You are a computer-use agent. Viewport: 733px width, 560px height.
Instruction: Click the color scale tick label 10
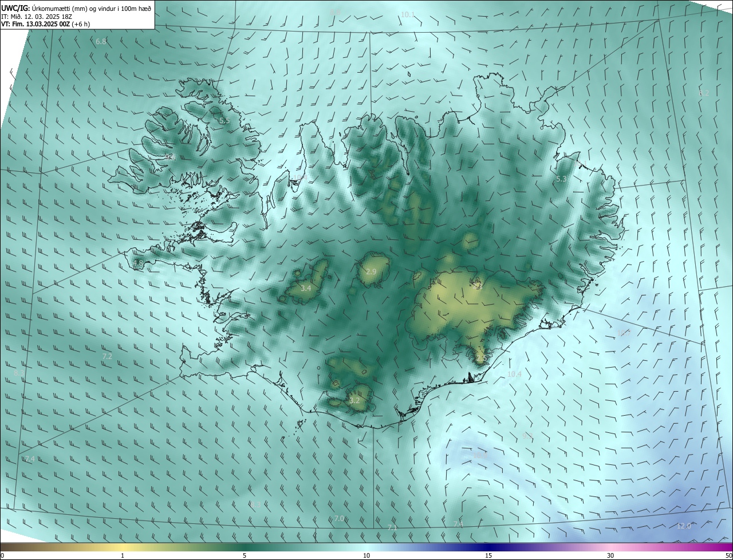(366, 555)
